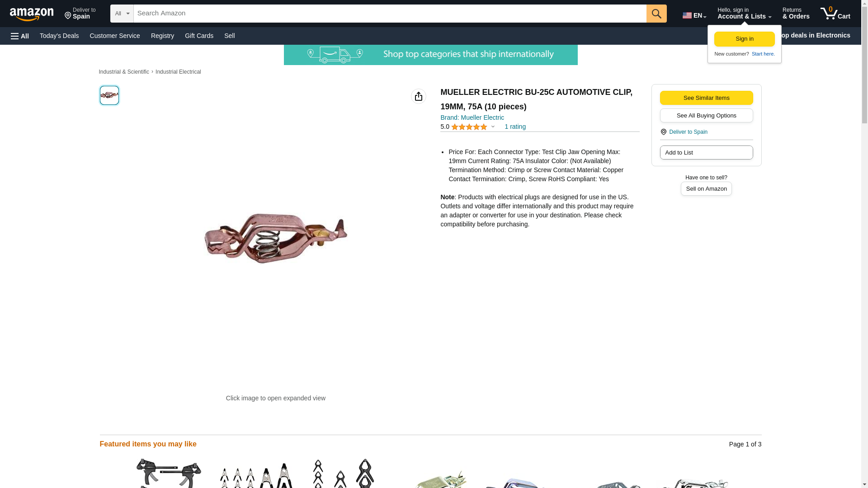This screenshot has height=488, width=868.
Task: Click the Amazon logo
Action: point(32,14)
